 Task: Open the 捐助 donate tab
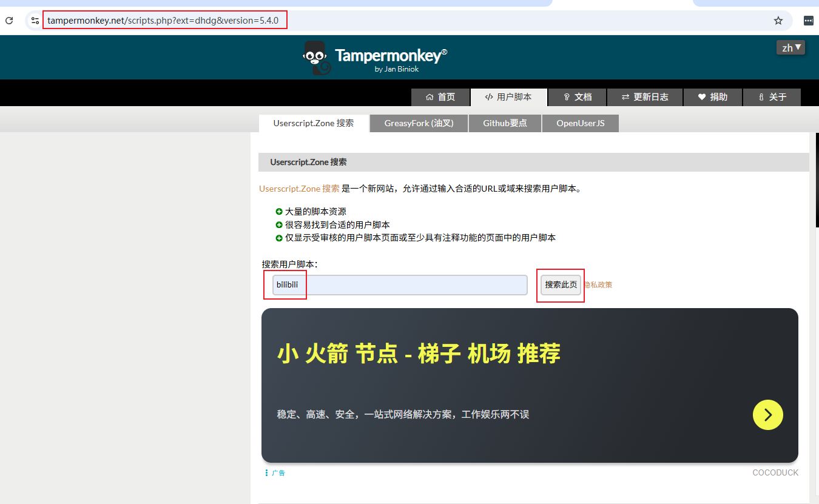[x=713, y=97]
